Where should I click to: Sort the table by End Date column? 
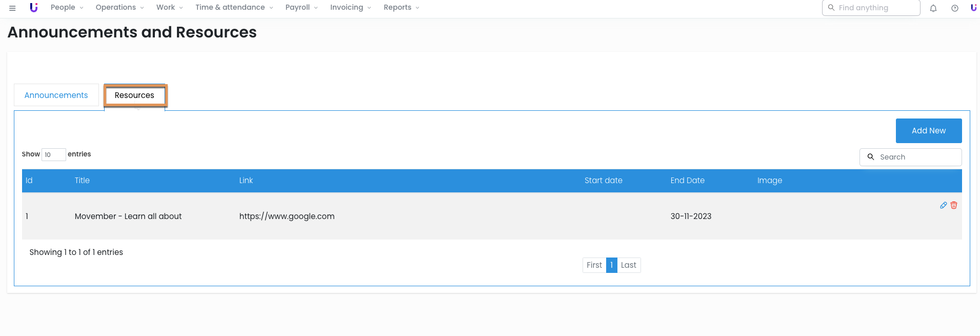[x=687, y=181]
